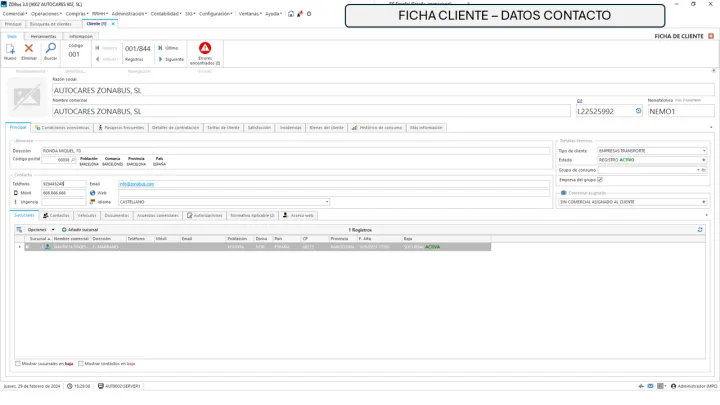Expand the Tipo de cliente dropdown

[704, 151]
